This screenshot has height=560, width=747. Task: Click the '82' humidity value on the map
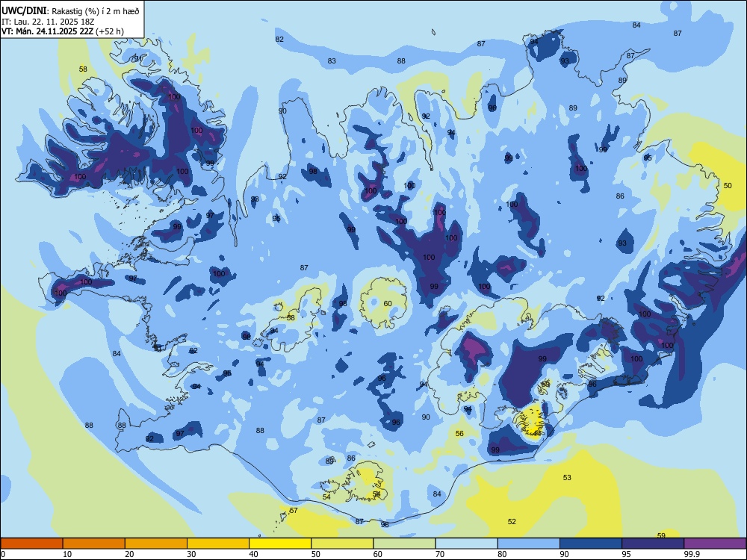[279, 39]
